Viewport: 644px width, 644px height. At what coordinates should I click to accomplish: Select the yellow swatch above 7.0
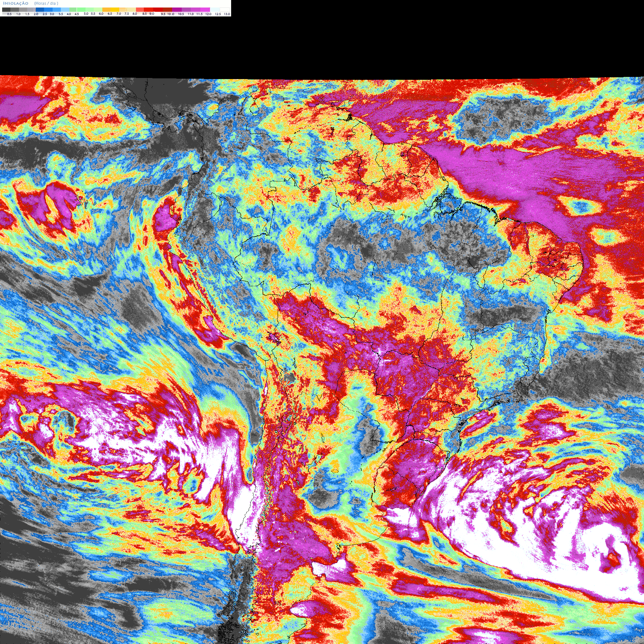(x=115, y=10)
